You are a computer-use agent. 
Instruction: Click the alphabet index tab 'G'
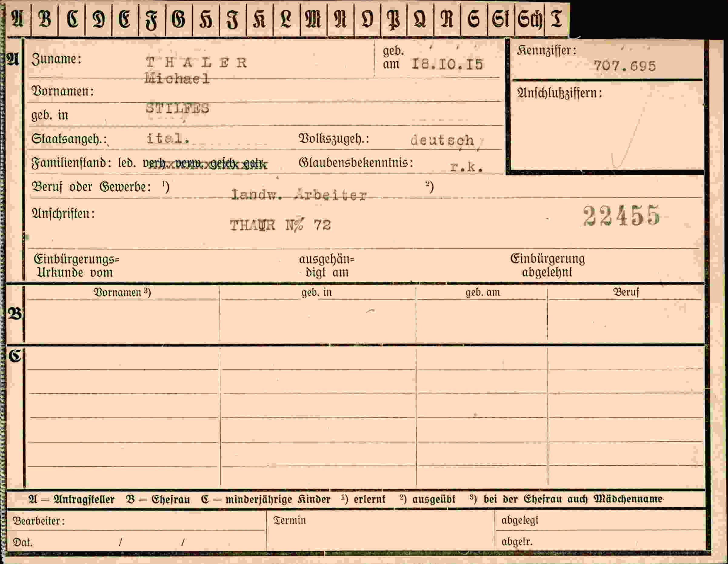pyautogui.click(x=179, y=19)
